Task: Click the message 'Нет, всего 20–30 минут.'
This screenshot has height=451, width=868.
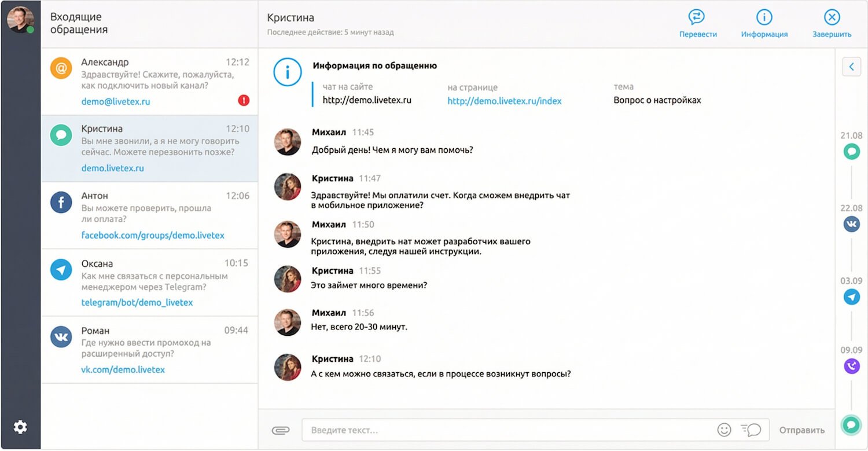Action: (x=359, y=327)
